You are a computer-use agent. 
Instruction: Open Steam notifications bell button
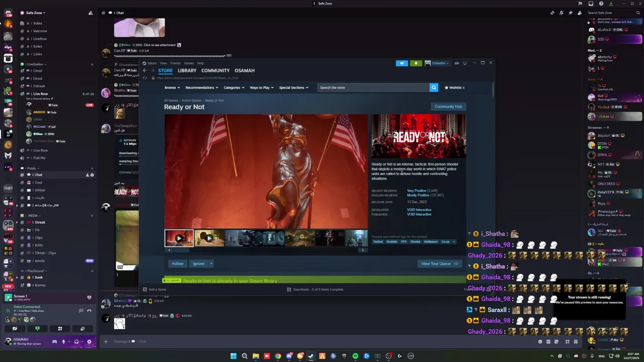[416, 63]
